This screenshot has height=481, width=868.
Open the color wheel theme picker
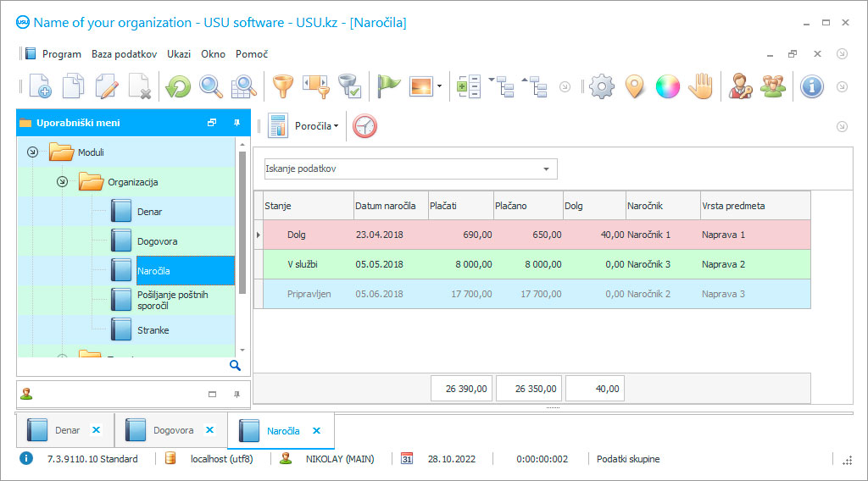tap(667, 86)
